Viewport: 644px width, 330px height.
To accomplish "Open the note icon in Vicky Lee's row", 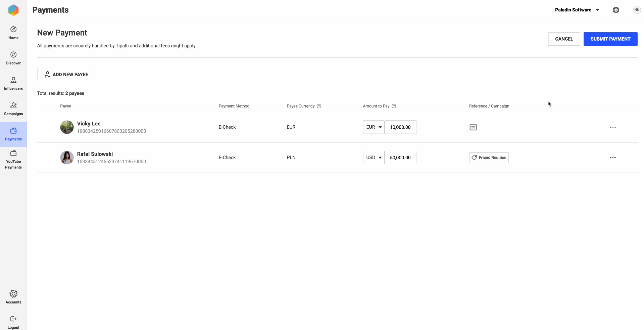I will pos(473,127).
